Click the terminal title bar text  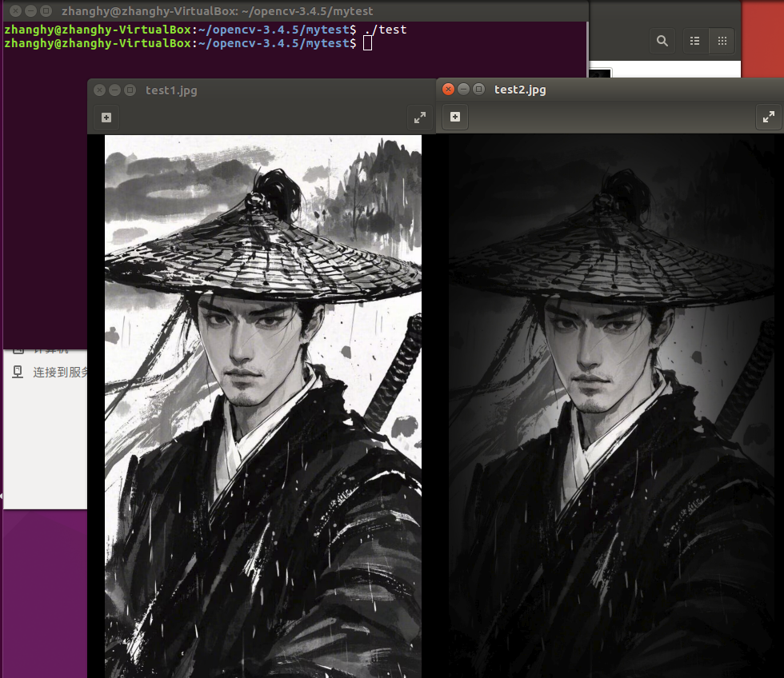[217, 11]
